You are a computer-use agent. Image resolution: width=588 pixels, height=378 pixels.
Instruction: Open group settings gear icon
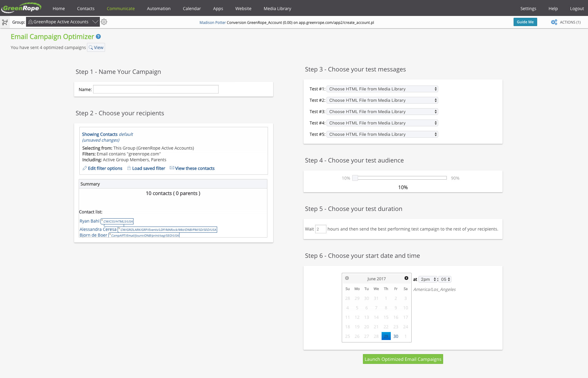104,22
